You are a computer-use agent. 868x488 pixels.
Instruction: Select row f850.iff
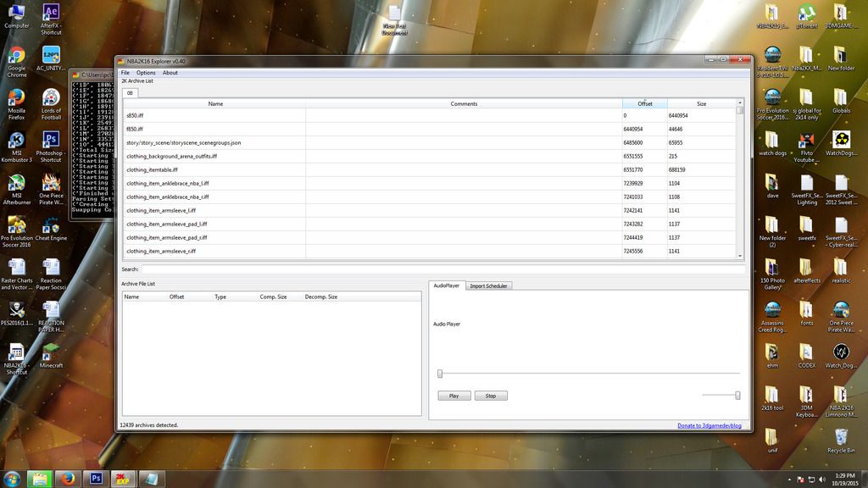pos(430,129)
